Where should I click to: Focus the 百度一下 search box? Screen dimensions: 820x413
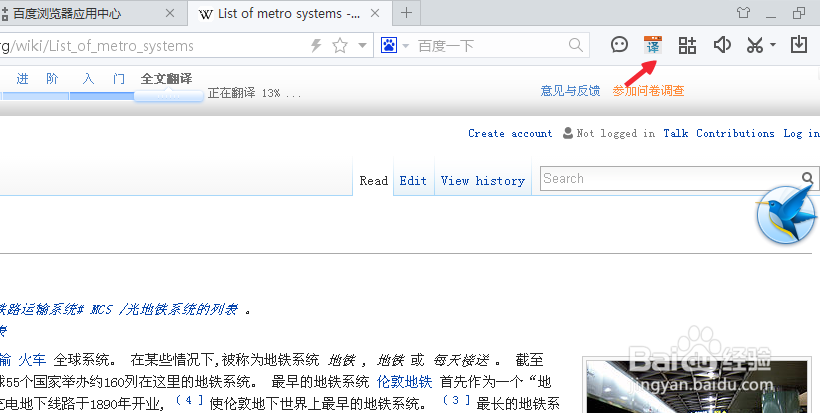point(491,45)
